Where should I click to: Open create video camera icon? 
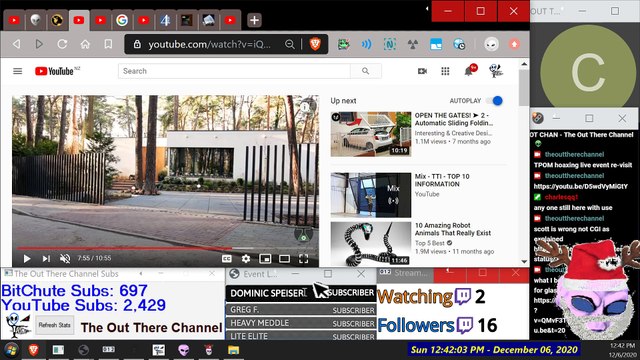(422, 71)
